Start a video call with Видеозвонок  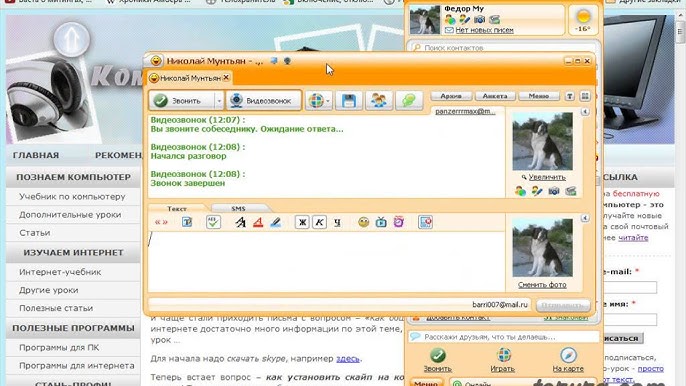click(x=263, y=101)
